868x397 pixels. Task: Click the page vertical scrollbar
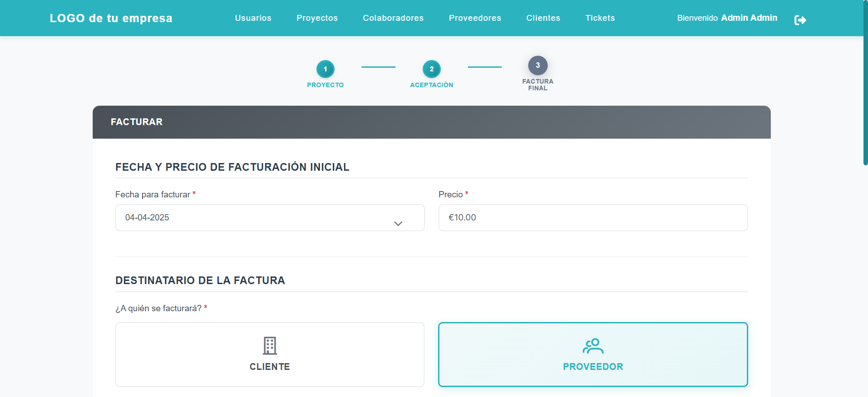click(865, 90)
